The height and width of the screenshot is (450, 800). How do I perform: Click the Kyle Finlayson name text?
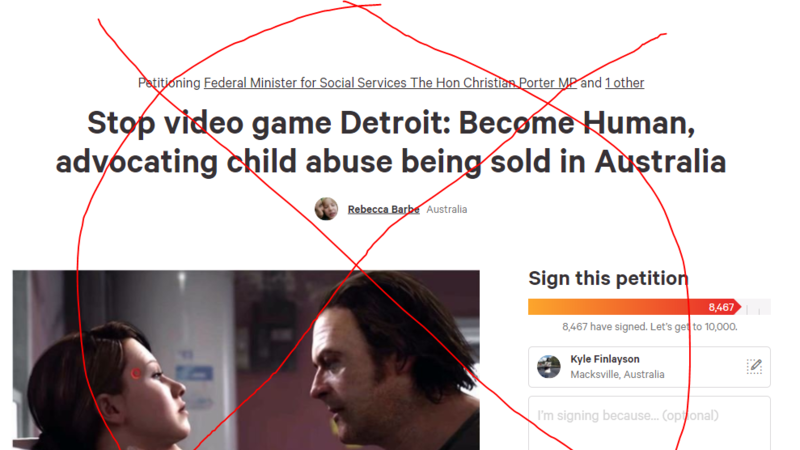coord(605,359)
